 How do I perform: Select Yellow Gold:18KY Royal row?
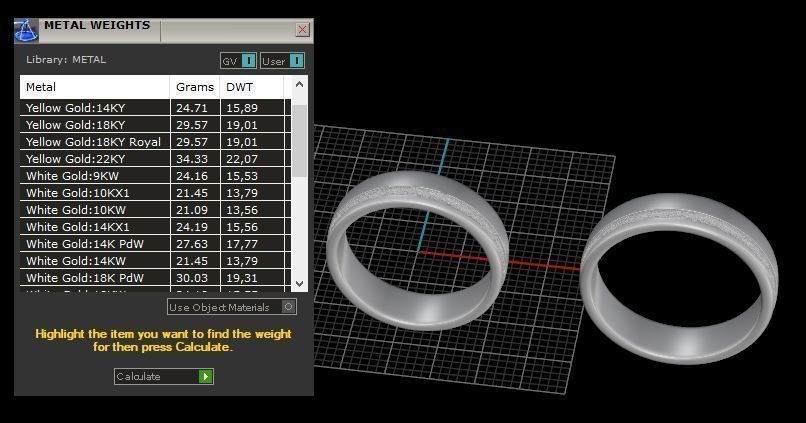pos(155,142)
